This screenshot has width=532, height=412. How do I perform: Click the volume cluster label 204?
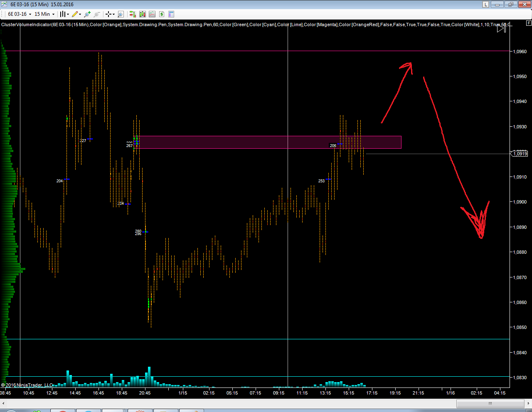(59, 181)
